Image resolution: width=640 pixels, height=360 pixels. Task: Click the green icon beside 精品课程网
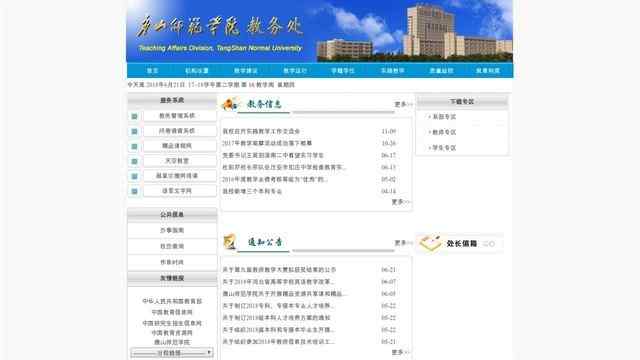134,146
